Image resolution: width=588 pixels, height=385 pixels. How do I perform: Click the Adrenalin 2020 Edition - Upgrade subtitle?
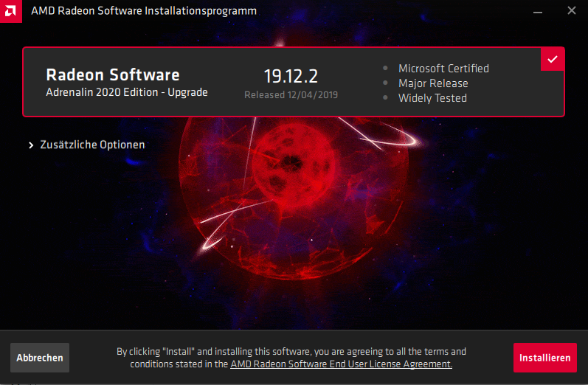pyautogui.click(x=127, y=92)
